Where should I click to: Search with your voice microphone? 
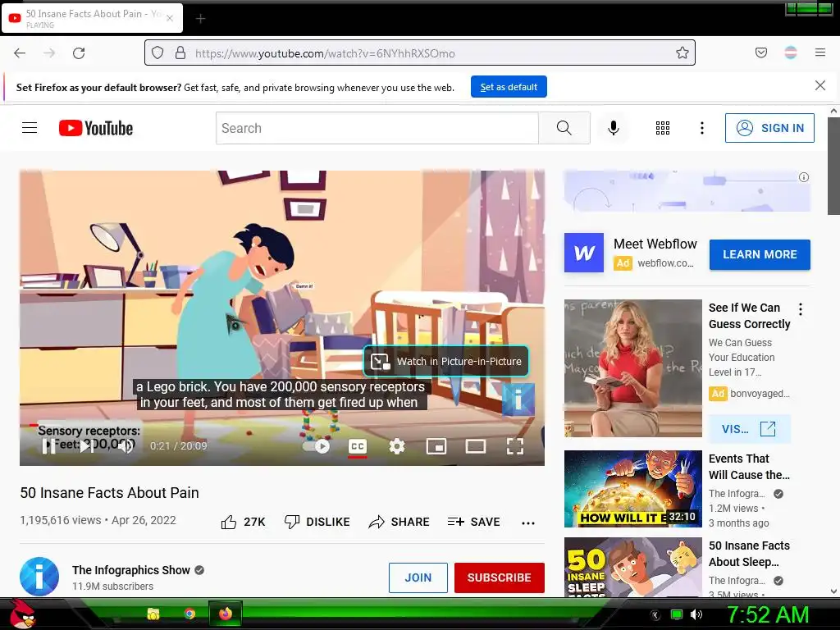[x=614, y=128]
